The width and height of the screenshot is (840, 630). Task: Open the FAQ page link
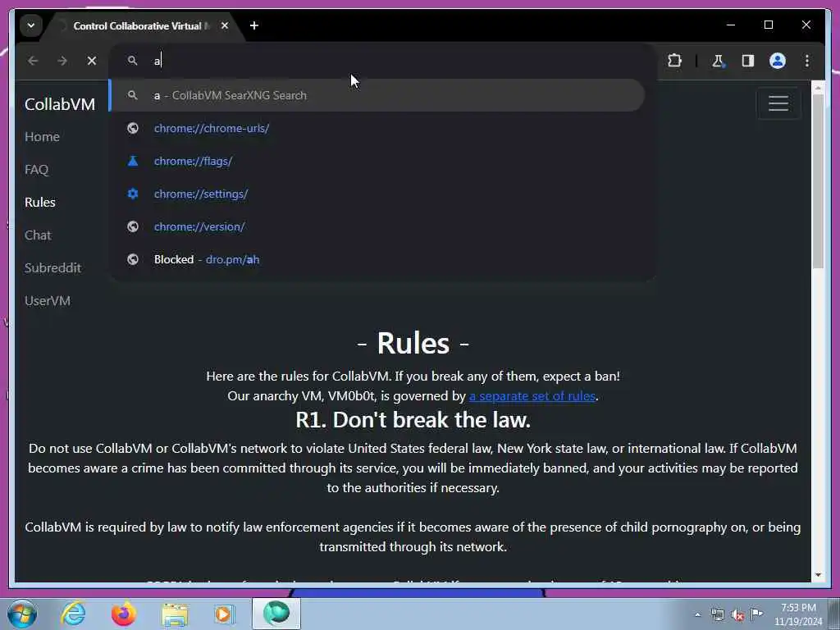tap(36, 169)
